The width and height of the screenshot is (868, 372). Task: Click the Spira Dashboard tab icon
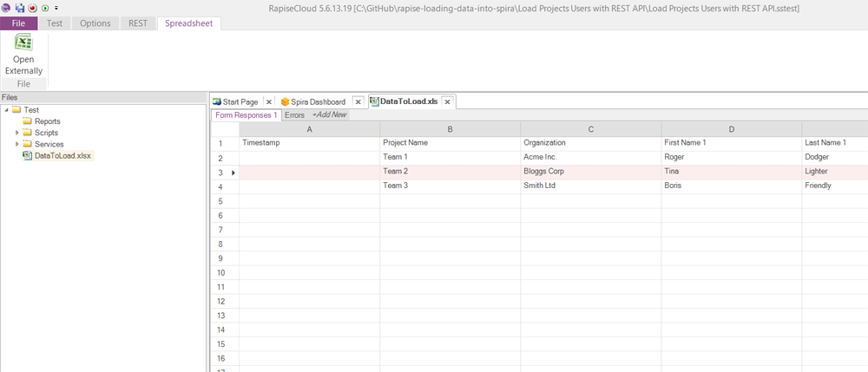[285, 101]
